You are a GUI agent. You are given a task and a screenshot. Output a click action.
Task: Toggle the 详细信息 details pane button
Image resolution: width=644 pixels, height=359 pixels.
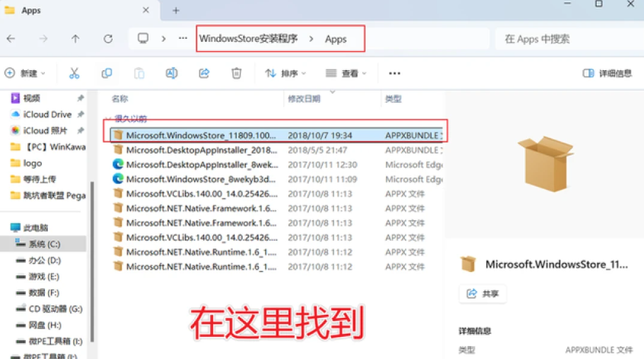point(607,73)
